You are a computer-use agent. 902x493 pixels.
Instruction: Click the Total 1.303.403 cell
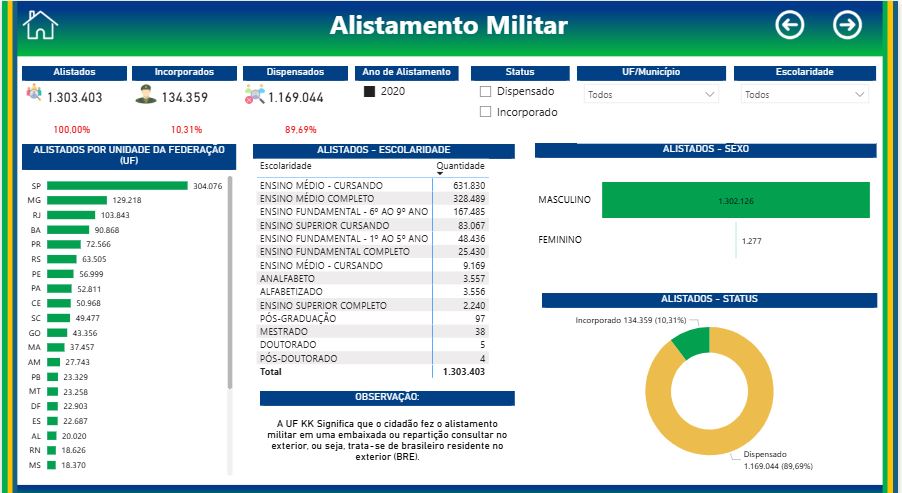coord(464,372)
